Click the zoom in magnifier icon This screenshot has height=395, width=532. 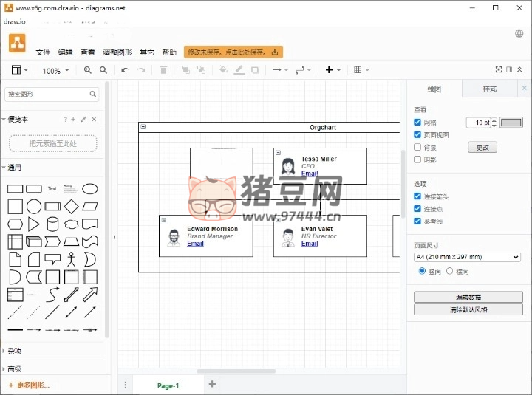(x=88, y=70)
